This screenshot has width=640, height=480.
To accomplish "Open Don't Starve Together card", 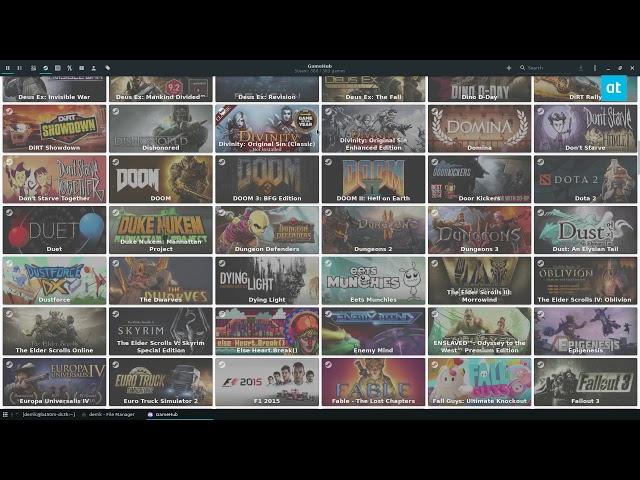I will [54, 179].
